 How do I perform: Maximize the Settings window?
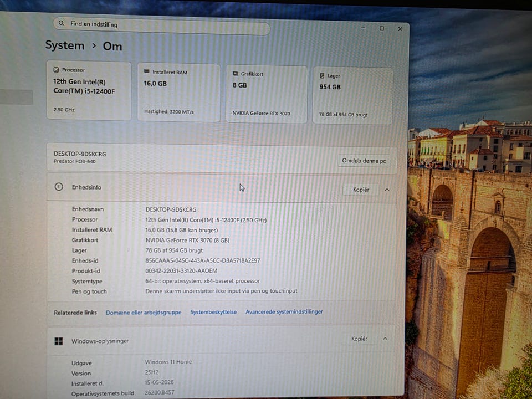pos(382,28)
